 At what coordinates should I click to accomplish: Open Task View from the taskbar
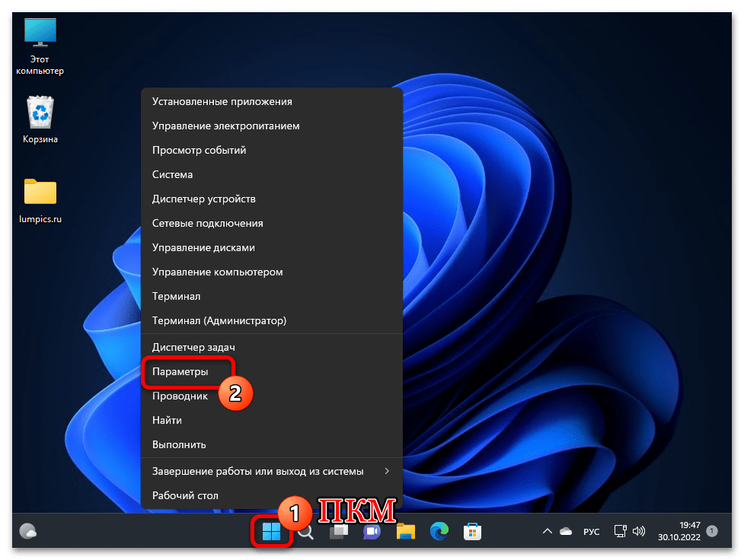pos(339,531)
